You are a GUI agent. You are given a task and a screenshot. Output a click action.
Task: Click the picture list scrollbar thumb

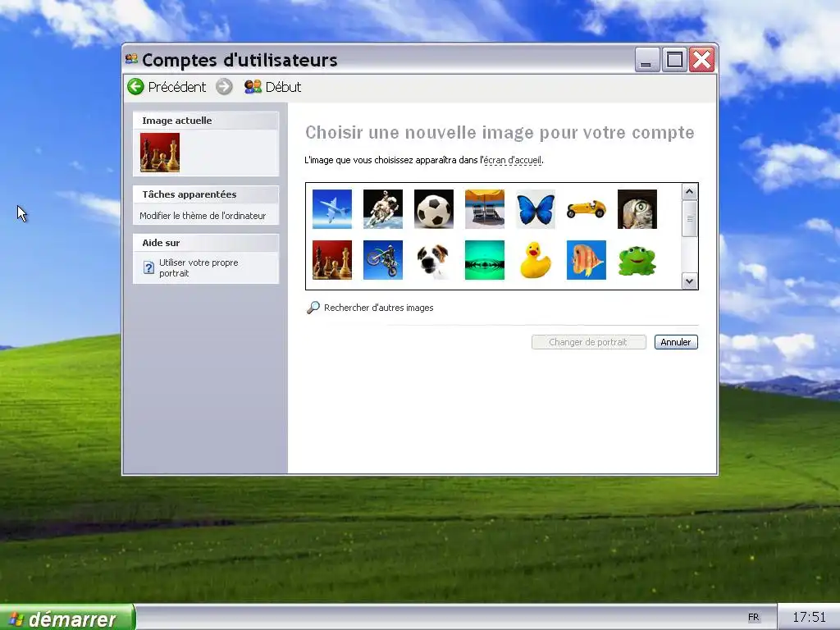(689, 218)
